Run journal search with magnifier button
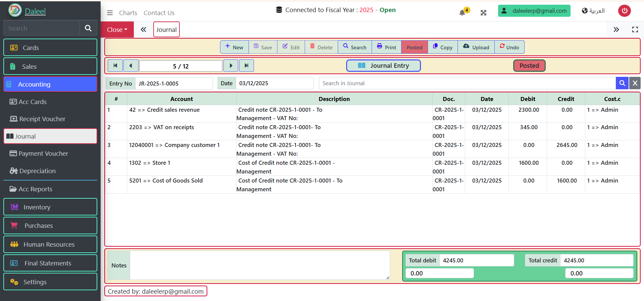The image size is (644, 301). [x=622, y=83]
